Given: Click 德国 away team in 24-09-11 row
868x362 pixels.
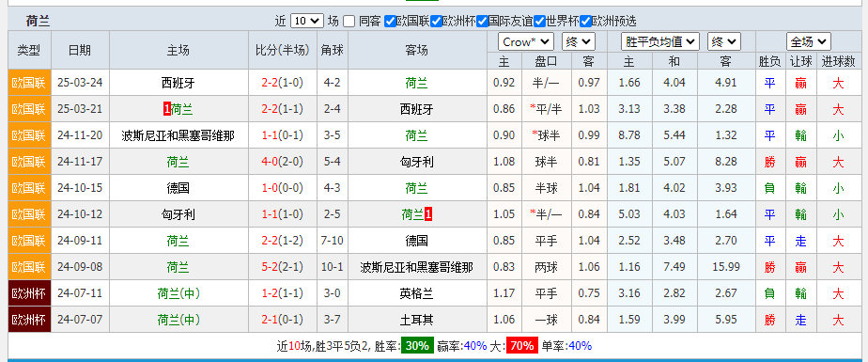Looking at the screenshot, I should (x=417, y=241).
